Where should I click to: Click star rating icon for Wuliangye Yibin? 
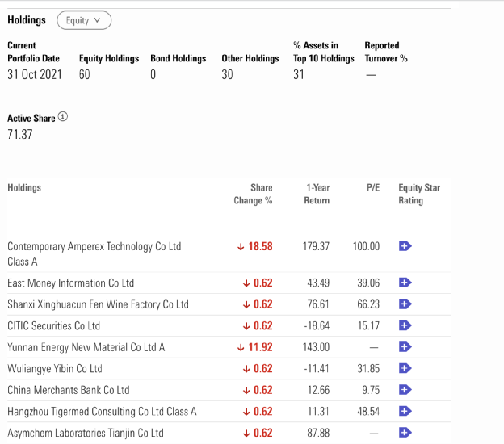405,368
